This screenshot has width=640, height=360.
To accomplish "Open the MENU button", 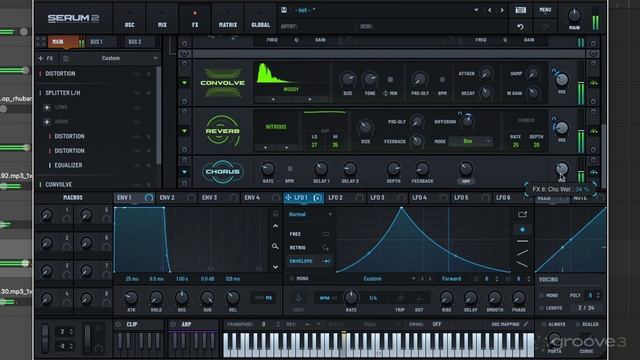I will click(x=545, y=10).
